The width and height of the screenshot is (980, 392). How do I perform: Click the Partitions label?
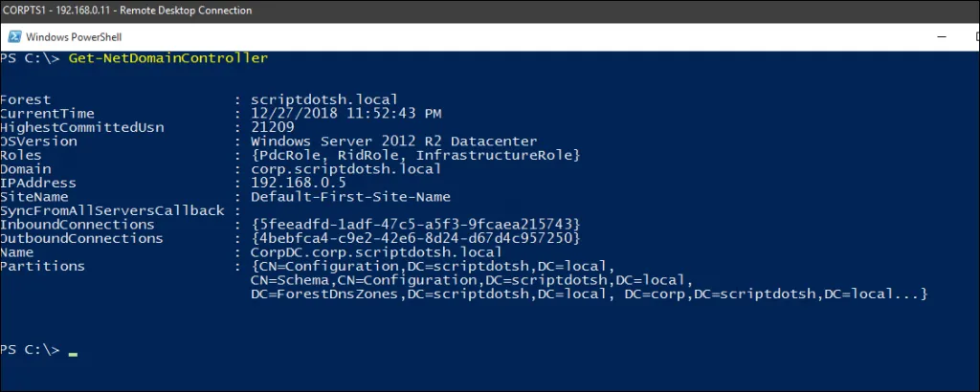click(x=42, y=266)
